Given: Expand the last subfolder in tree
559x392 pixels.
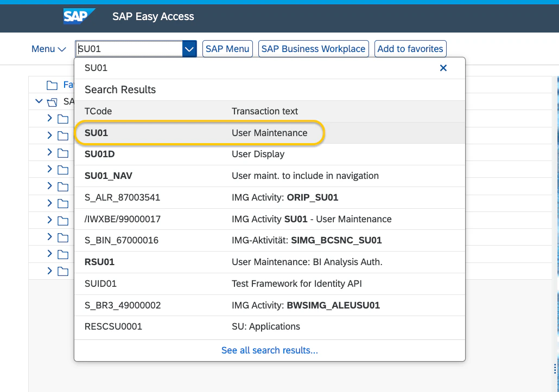Looking at the screenshot, I should pyautogui.click(x=49, y=271).
